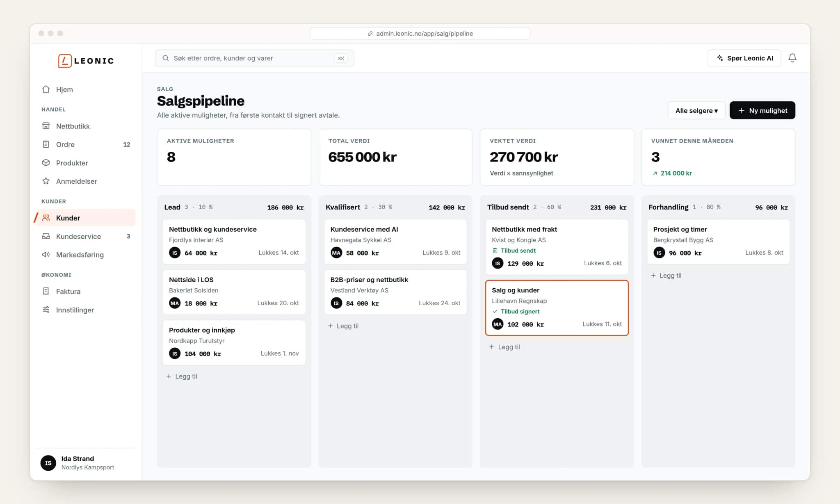Click the link icon in the address bar
The image size is (840, 504).
370,34
